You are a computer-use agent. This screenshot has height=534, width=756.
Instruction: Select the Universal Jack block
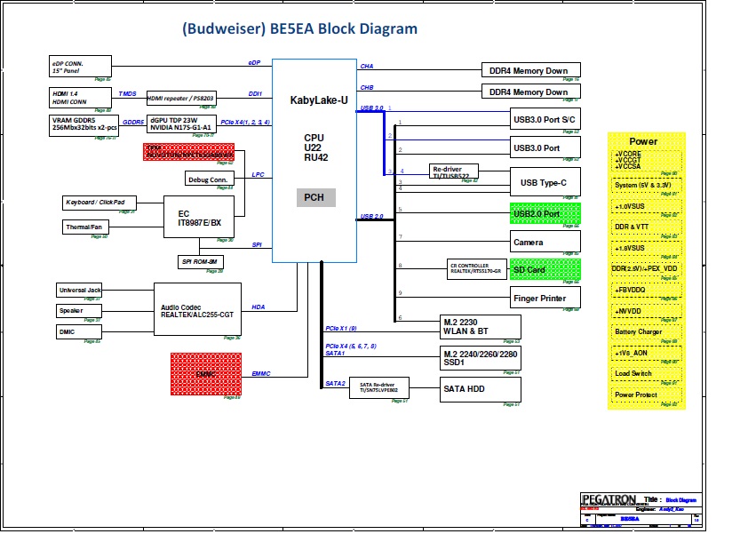pyautogui.click(x=79, y=290)
